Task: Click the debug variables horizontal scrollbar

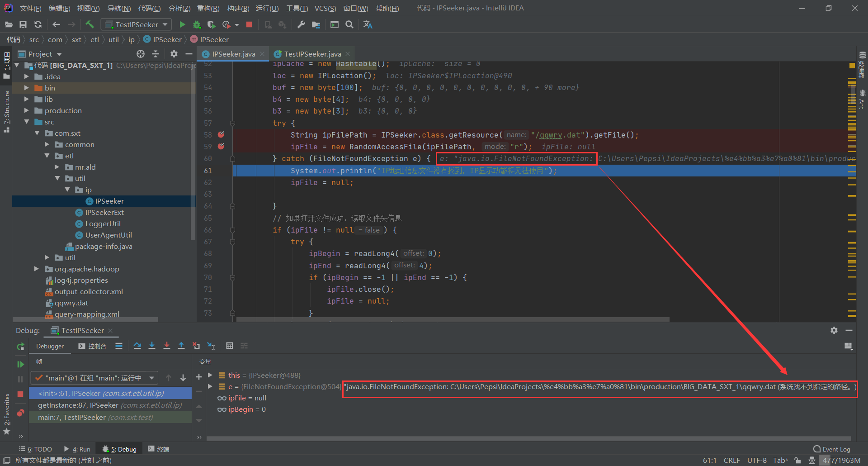Action: tap(528, 438)
